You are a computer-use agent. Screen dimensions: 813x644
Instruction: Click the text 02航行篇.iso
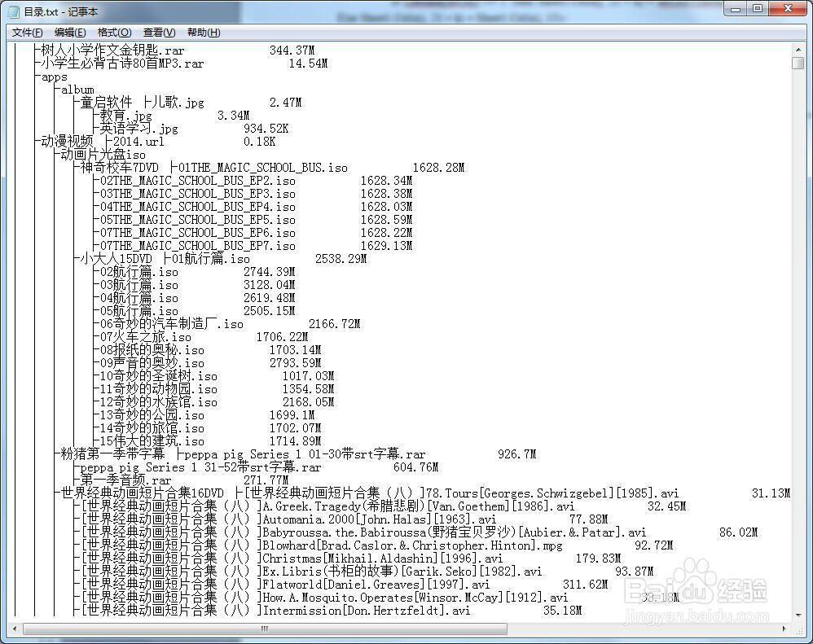click(x=139, y=271)
